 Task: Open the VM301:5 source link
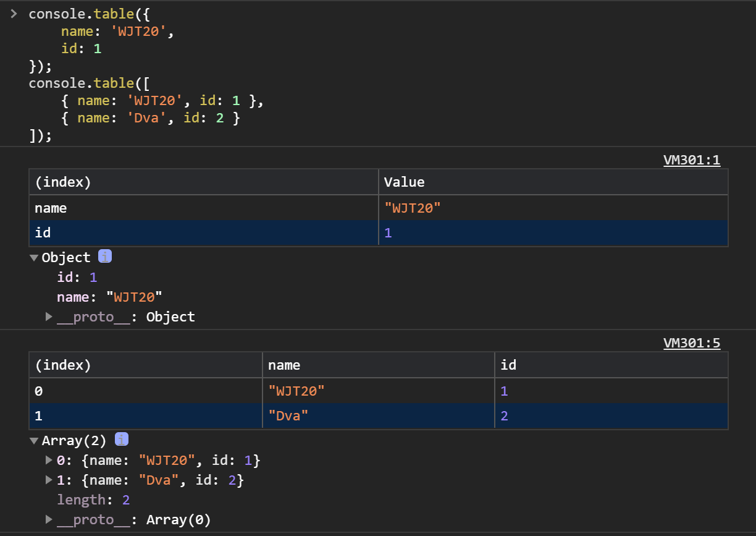tap(691, 343)
